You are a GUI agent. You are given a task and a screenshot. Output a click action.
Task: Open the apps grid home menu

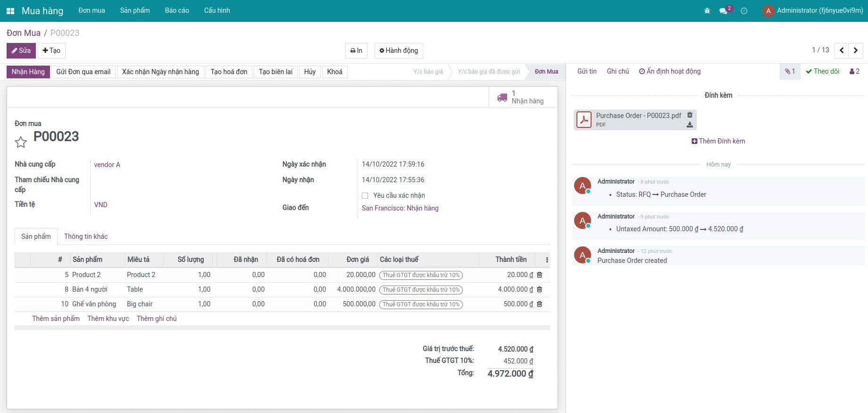(x=10, y=11)
